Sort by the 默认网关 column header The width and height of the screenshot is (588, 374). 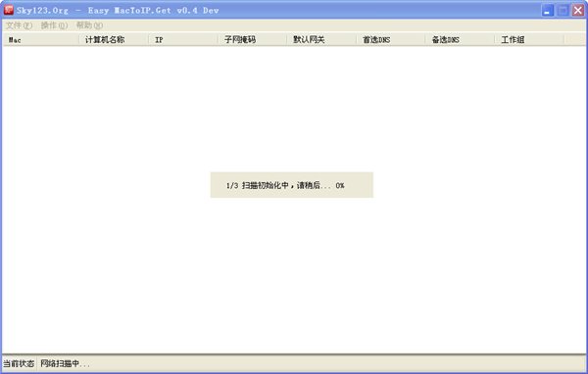(x=321, y=40)
